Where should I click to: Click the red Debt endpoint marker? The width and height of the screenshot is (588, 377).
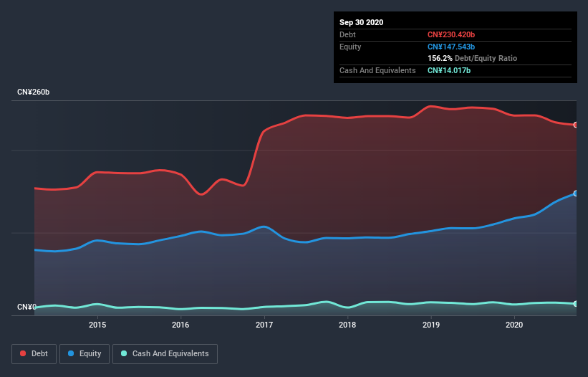click(576, 125)
